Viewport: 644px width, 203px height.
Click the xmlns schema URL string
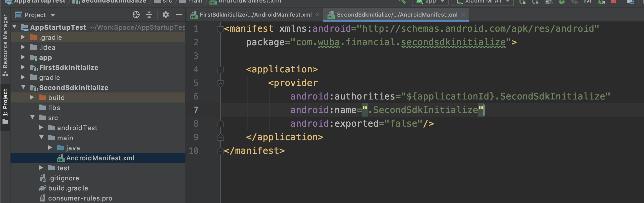pyautogui.click(x=478, y=29)
